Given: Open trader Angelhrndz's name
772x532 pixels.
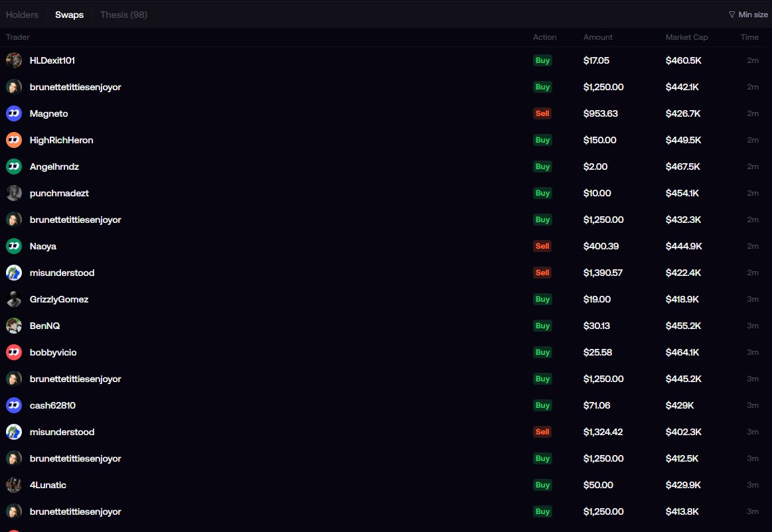Looking at the screenshot, I should (54, 167).
